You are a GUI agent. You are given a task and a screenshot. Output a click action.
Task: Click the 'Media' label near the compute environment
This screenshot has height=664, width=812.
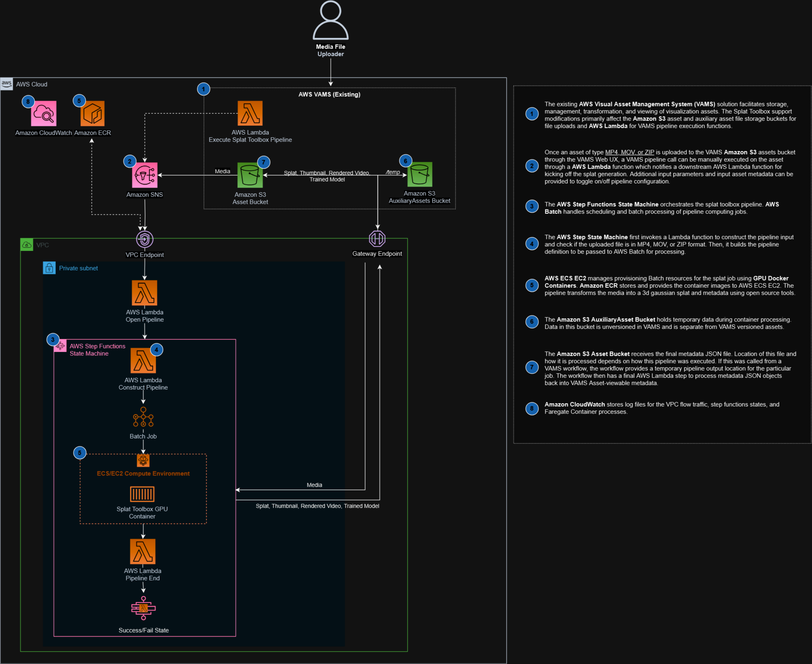tap(314, 485)
